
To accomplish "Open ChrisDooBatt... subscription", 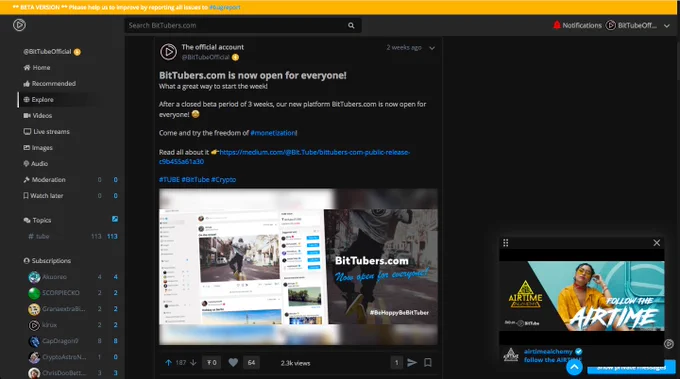I will pyautogui.click(x=57, y=373).
